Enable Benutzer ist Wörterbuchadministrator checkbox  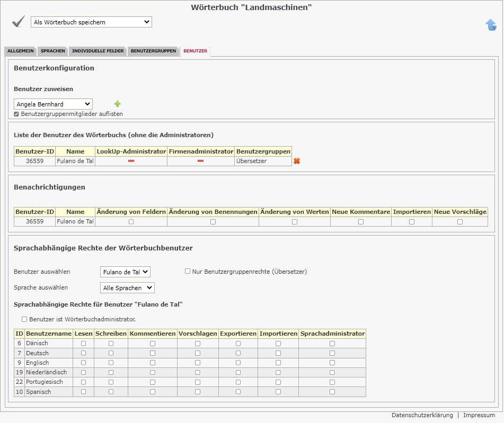pos(24,319)
